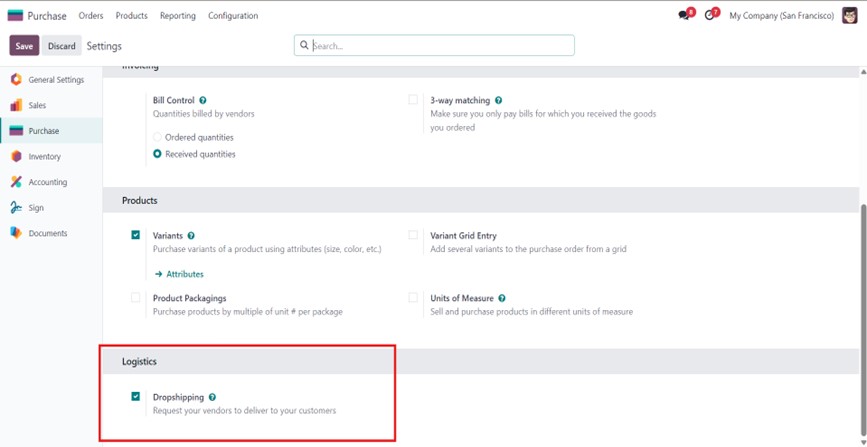The width and height of the screenshot is (867, 447).
Task: Expand the Reporting menu
Action: 178,16
